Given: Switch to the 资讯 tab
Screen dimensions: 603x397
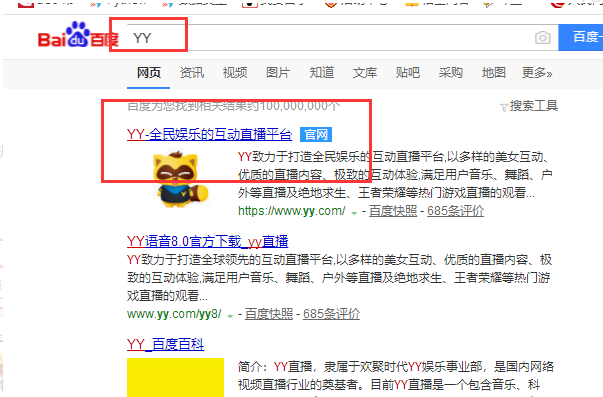Looking at the screenshot, I should [192, 73].
